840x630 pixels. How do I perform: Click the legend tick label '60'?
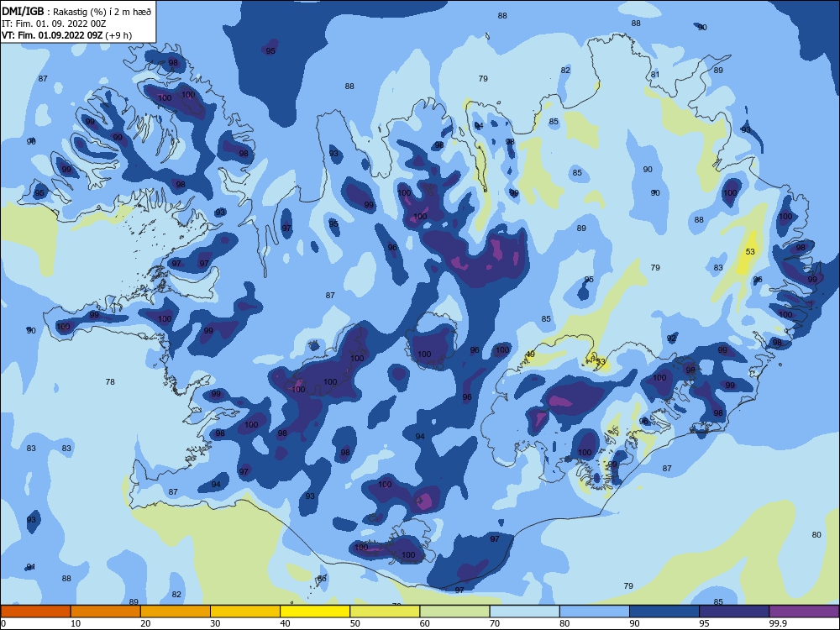coord(425,623)
